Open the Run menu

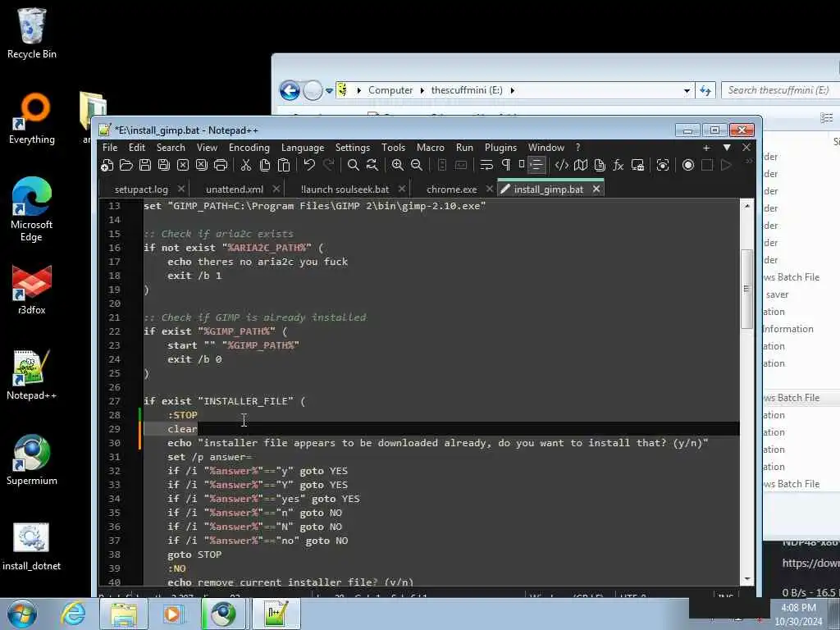(464, 148)
